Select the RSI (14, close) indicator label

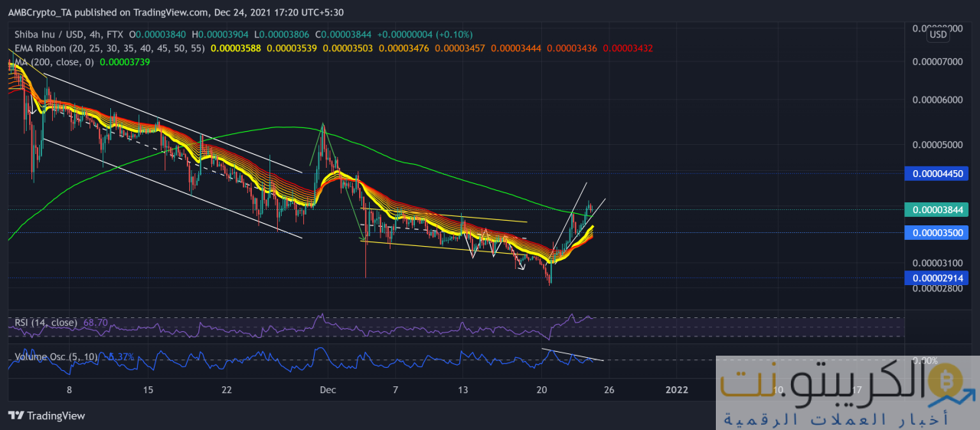46,323
